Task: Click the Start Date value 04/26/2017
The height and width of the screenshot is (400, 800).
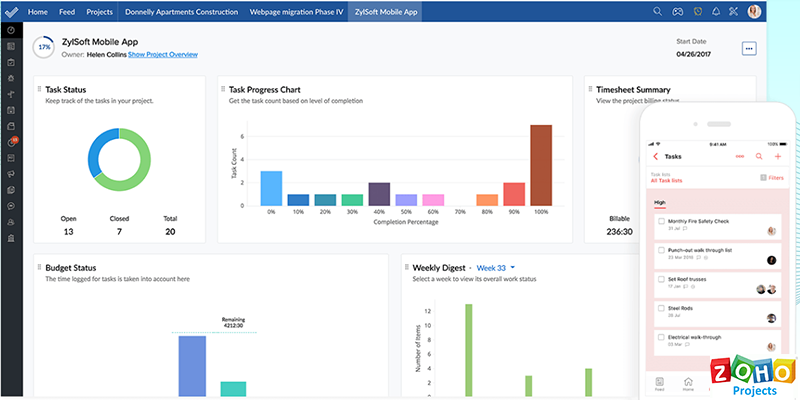Action: [x=693, y=54]
